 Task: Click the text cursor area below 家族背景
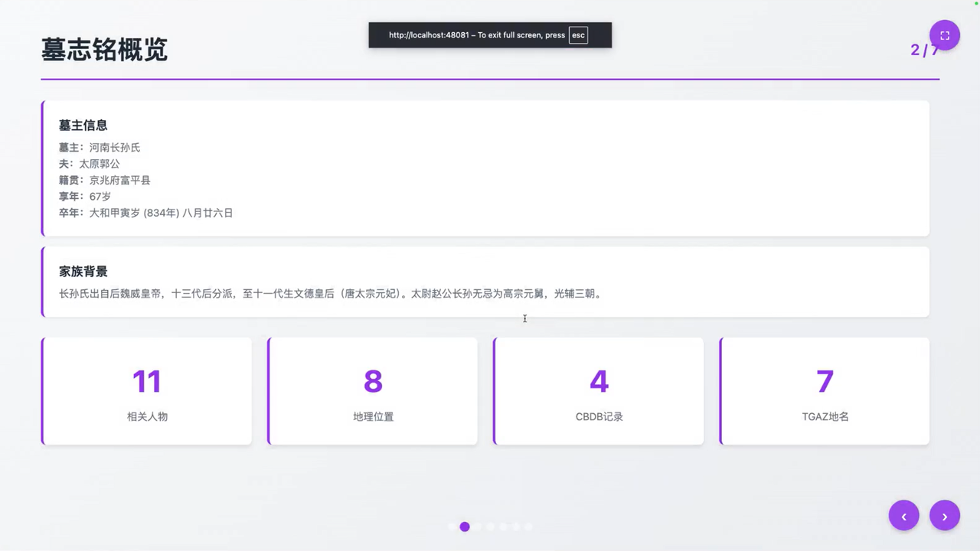(x=524, y=319)
